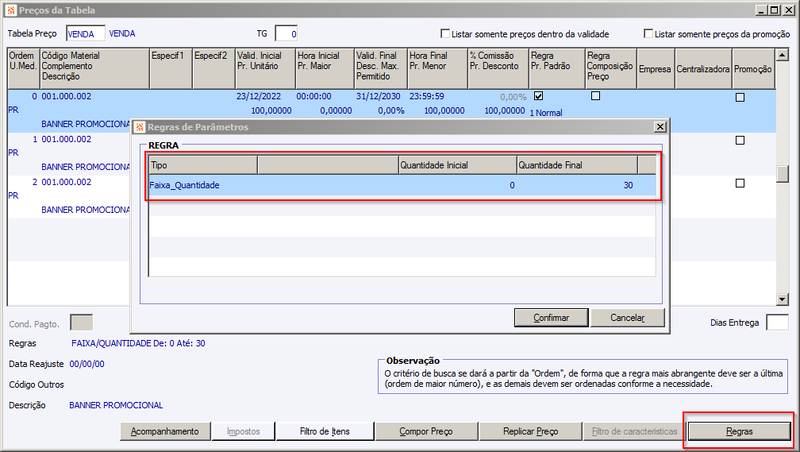
Task: Minimize the Preços da Tabela window
Action: pos(761,10)
